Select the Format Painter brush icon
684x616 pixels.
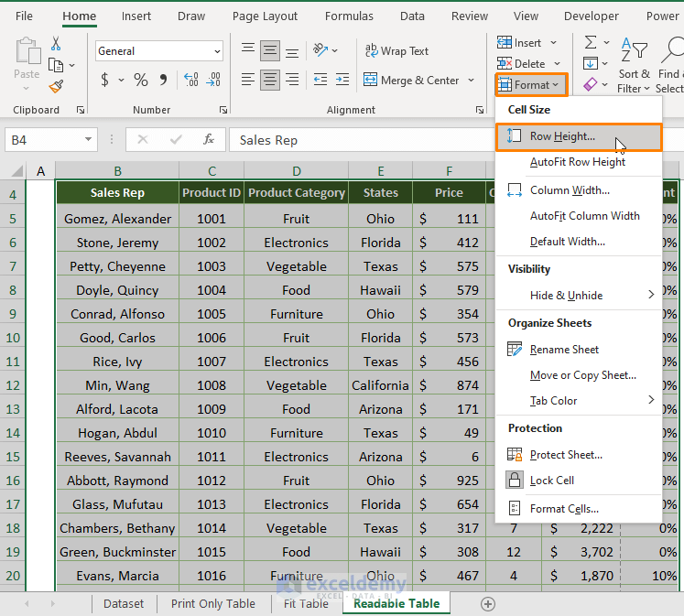(56, 86)
